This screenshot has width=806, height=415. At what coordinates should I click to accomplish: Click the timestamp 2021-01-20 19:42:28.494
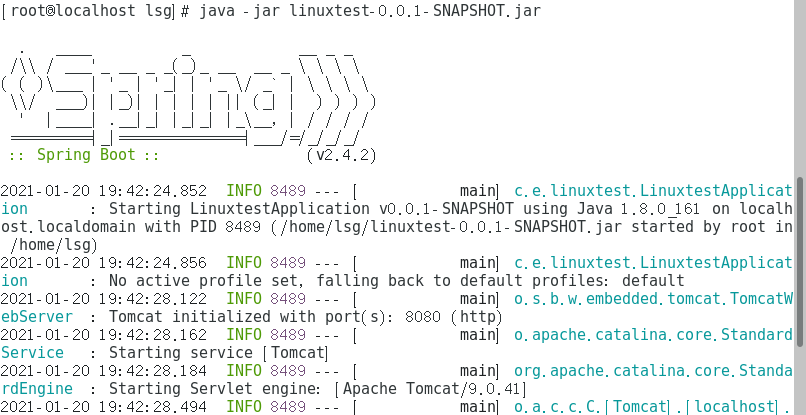103,407
